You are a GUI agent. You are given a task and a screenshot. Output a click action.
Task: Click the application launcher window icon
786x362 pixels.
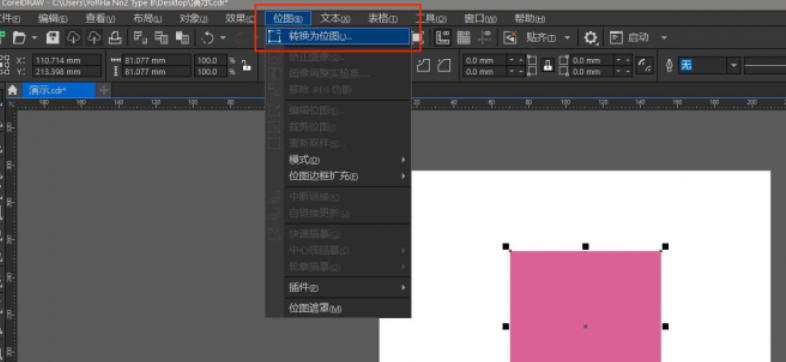pos(616,38)
